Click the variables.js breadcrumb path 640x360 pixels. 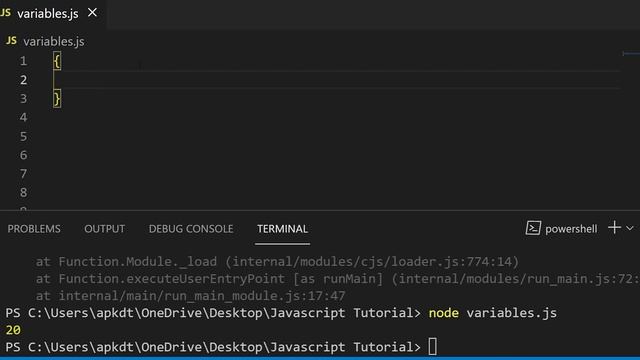(54, 41)
